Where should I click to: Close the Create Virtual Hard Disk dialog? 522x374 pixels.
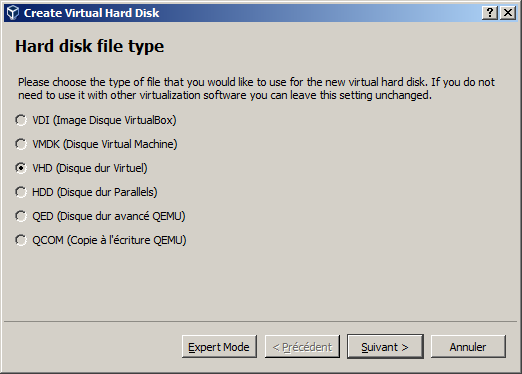(508, 13)
